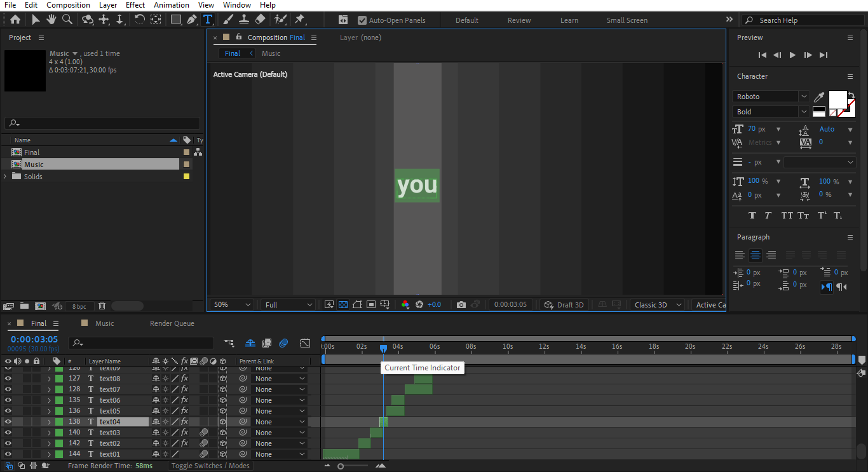The width and height of the screenshot is (868, 472).
Task: Open the Window menu
Action: click(x=237, y=5)
